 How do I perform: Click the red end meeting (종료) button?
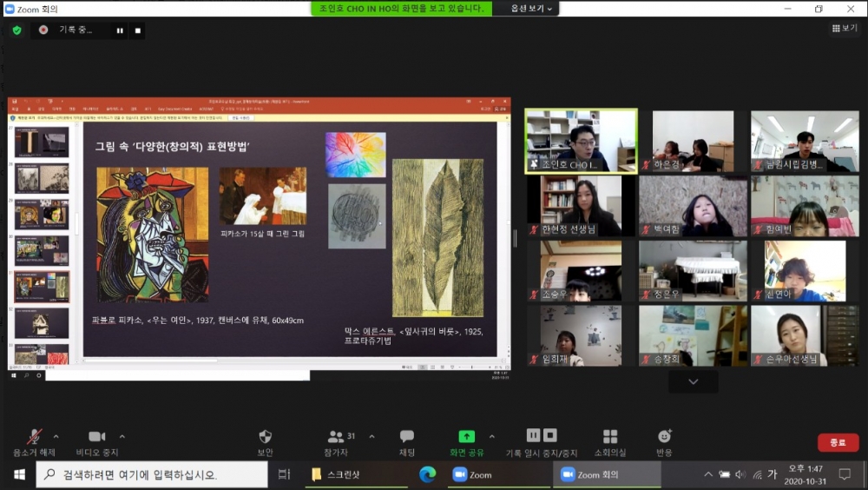[x=838, y=442]
